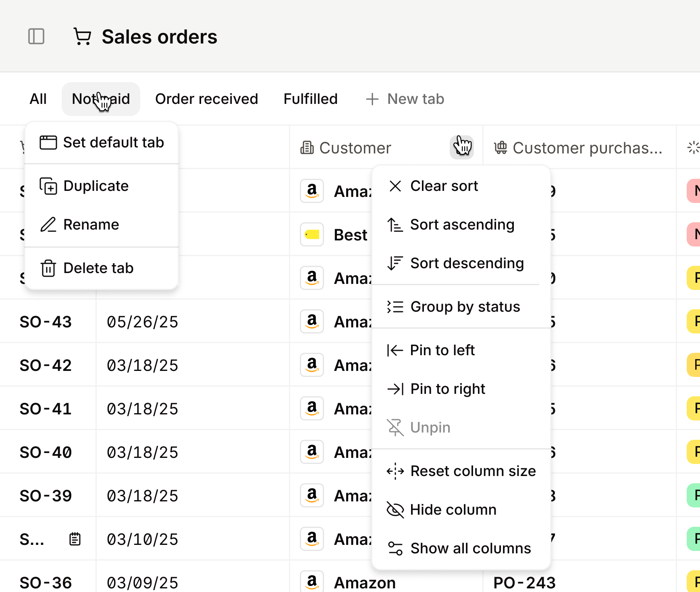Viewport: 700px width, 592px height.
Task: Click the green status badge in SO-39 row
Action: 694,495
